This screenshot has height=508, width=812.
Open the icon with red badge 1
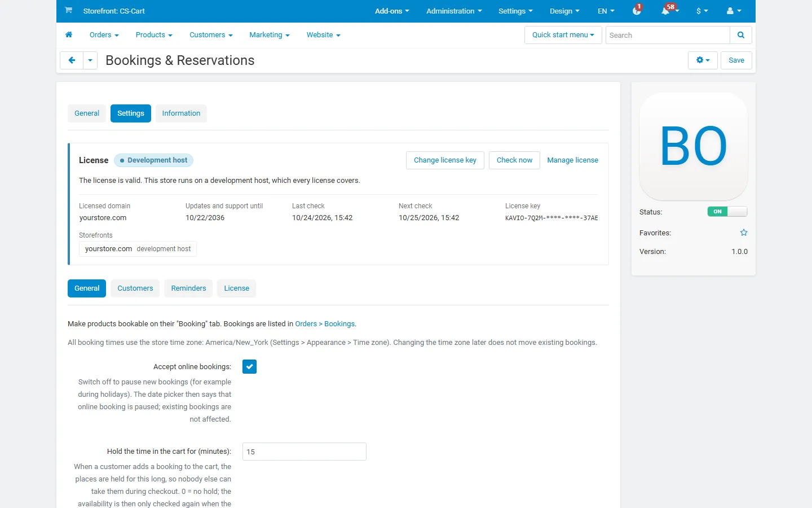point(637,11)
